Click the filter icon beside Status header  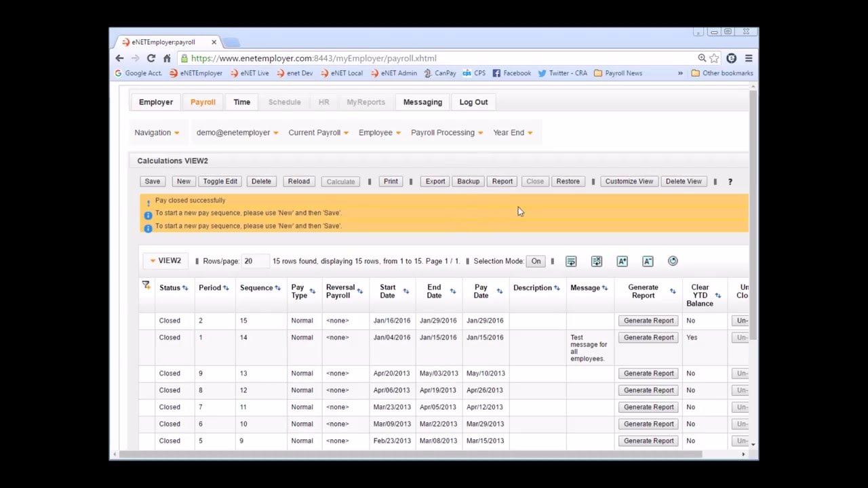[146, 285]
